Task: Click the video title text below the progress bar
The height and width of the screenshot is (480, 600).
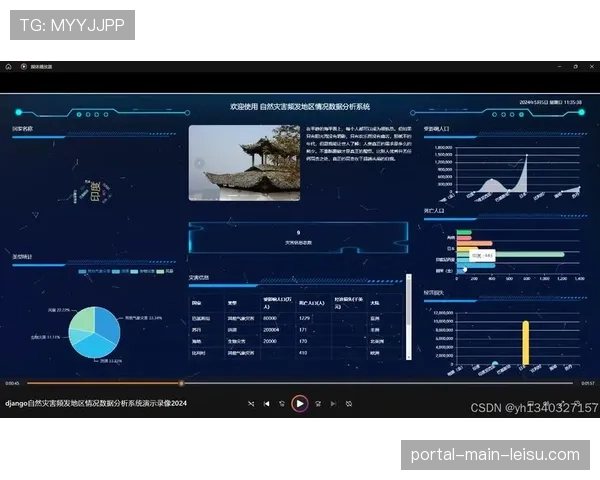Action: coord(96,404)
